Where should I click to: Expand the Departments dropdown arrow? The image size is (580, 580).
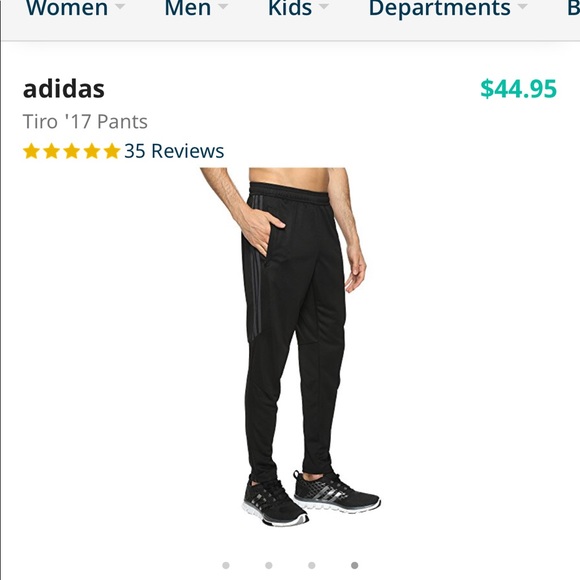[522, 6]
